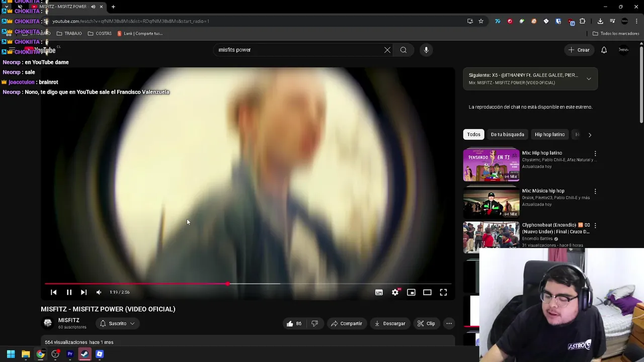This screenshot has height=362, width=644.
Task: Open Chrome downloads icon
Action: point(600,21)
